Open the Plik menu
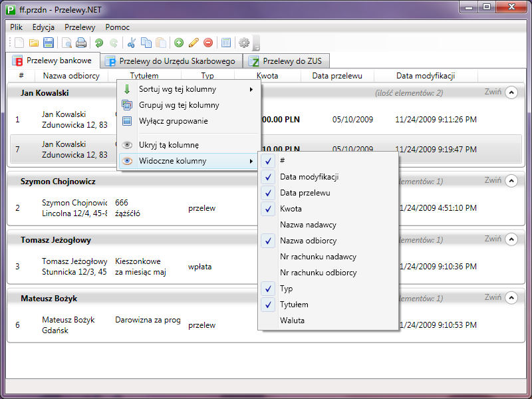The image size is (532, 399). tap(16, 27)
